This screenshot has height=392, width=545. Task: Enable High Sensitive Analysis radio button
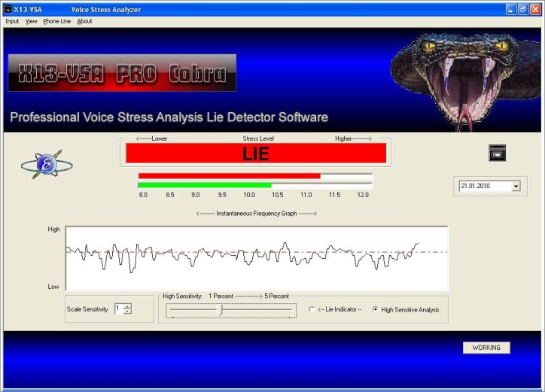(376, 309)
